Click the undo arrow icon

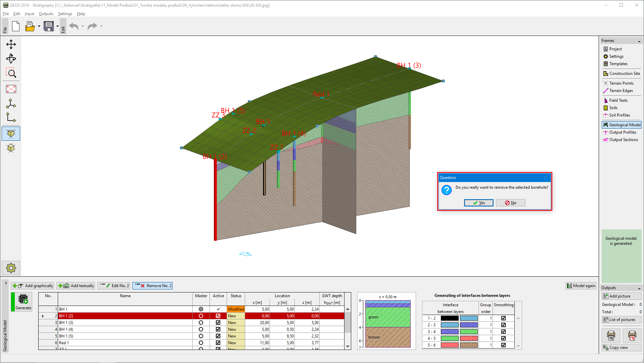point(74,26)
